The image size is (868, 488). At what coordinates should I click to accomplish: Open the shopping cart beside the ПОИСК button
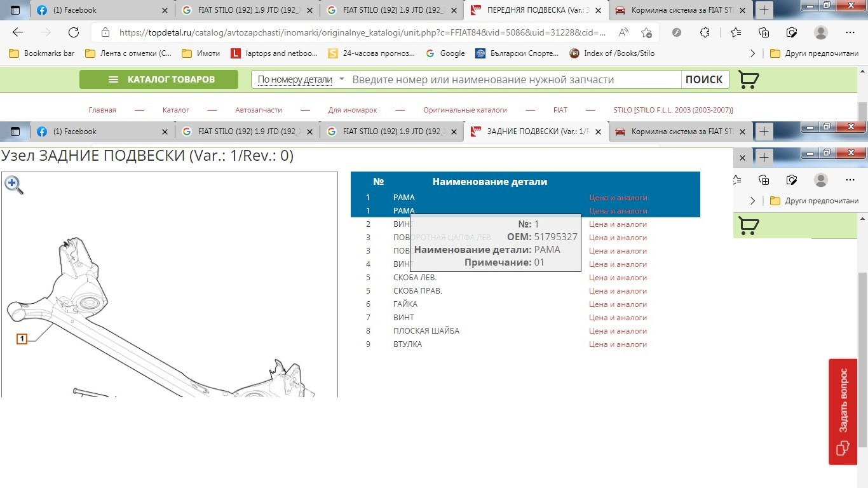click(749, 79)
